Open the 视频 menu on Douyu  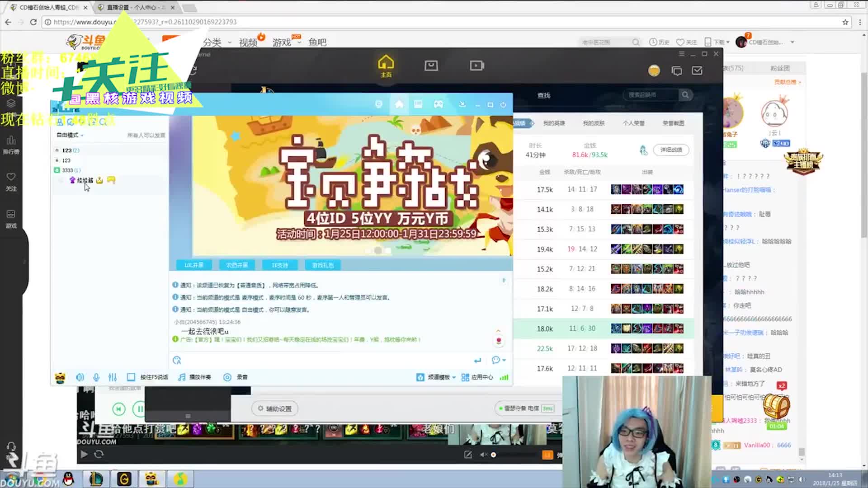coord(248,42)
